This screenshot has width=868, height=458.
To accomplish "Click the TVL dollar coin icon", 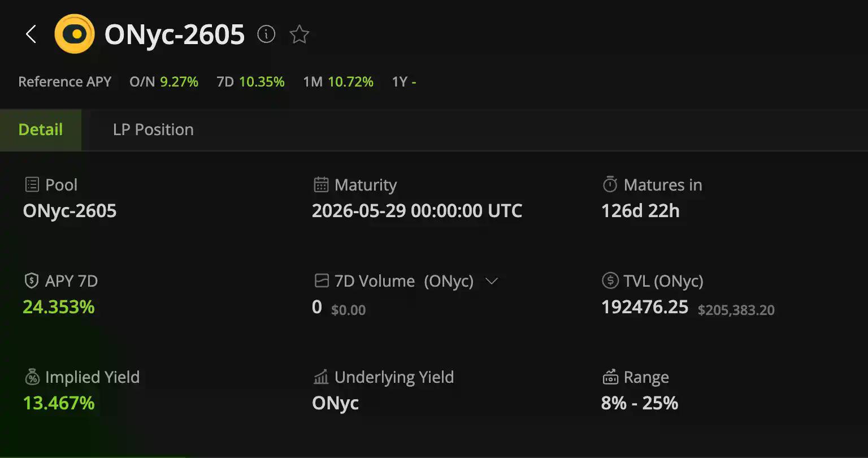I will coord(610,281).
